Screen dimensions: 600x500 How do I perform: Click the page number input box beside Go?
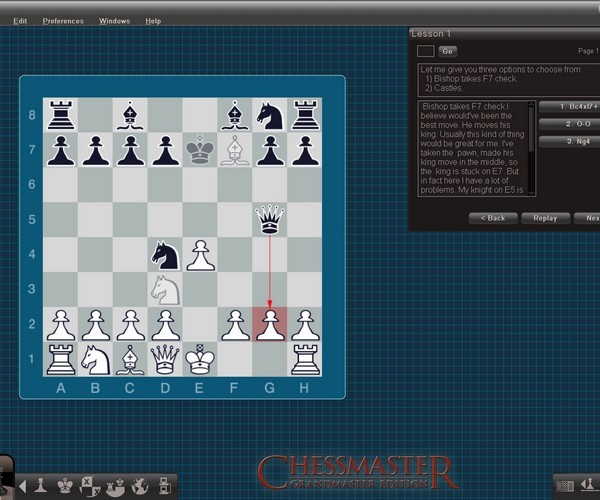[x=425, y=51]
